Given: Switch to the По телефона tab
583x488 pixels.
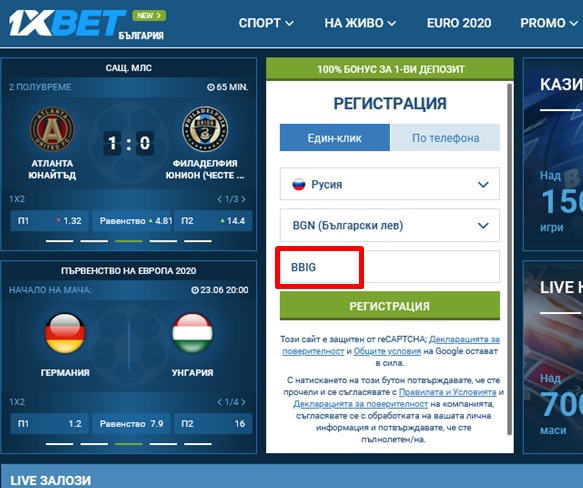Looking at the screenshot, I should point(445,138).
